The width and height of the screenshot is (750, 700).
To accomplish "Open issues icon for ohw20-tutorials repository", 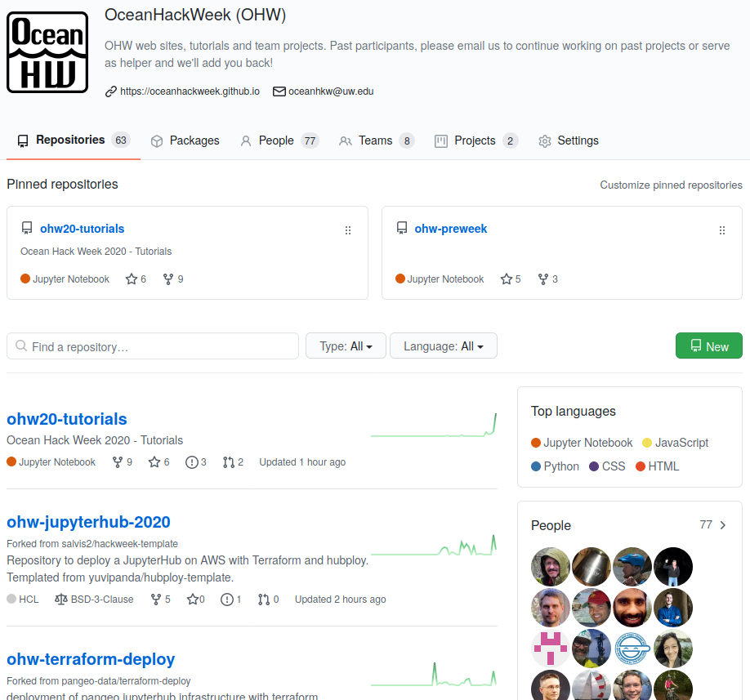I will (191, 462).
